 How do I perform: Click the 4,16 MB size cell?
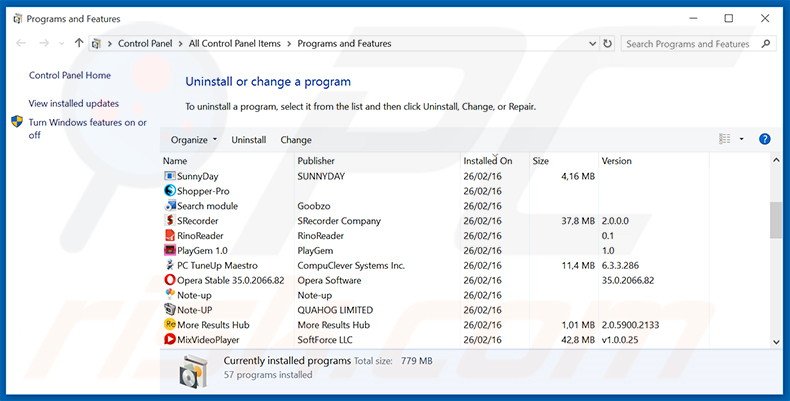(578, 176)
